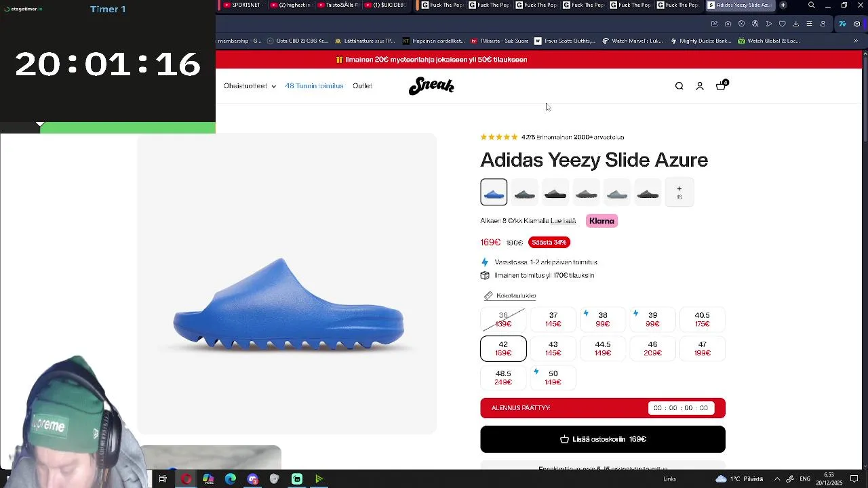Select the blue Azure color swatch
The height and width of the screenshot is (488, 868).
pos(494,192)
